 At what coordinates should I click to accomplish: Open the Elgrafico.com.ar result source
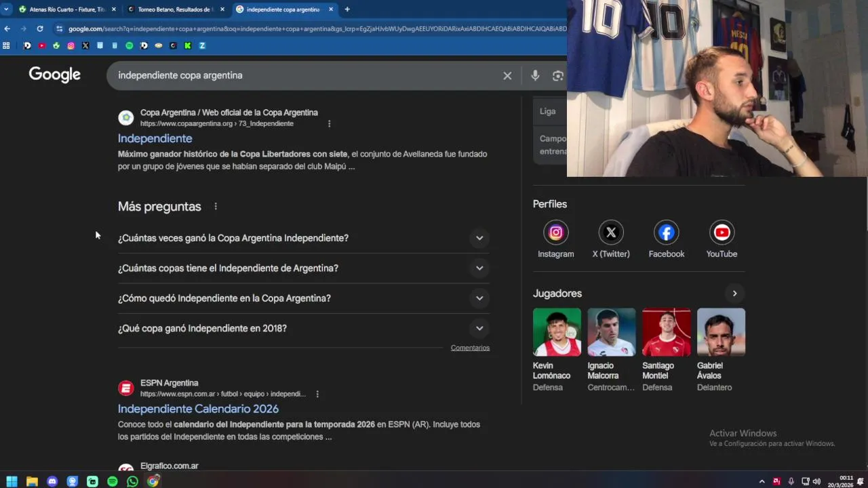click(x=170, y=466)
